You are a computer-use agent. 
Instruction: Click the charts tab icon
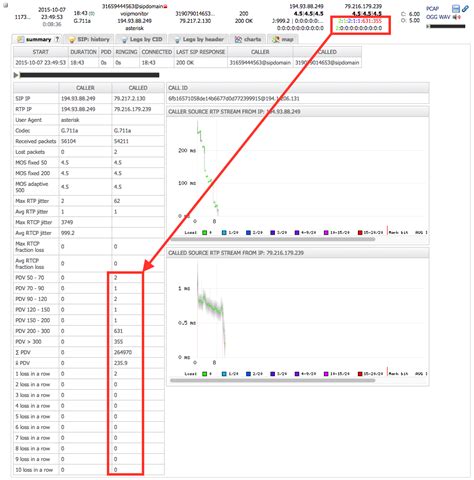coord(238,39)
